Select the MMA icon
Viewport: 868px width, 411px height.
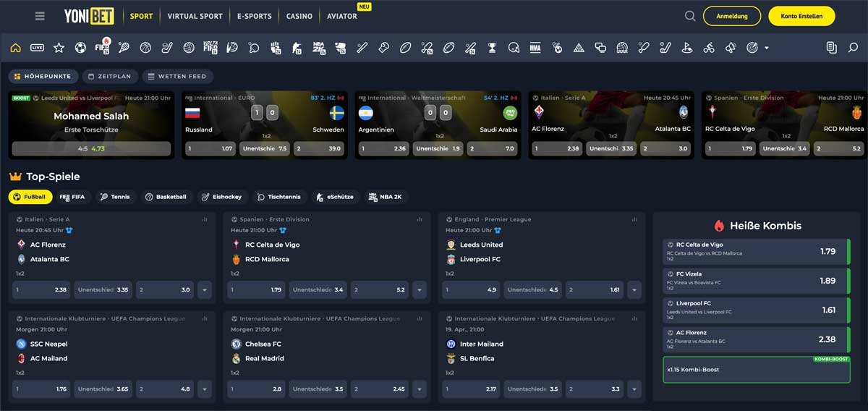point(535,48)
